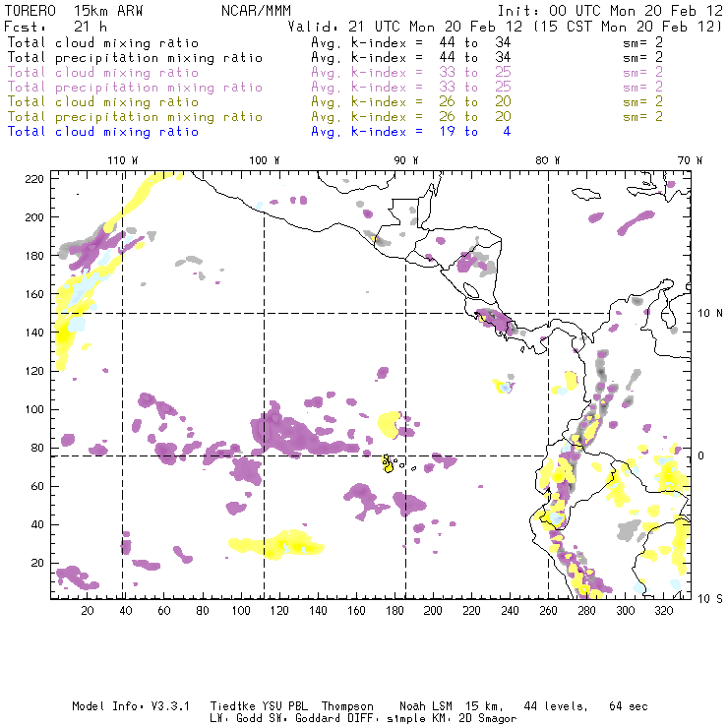This screenshot has height=728, width=728.
Task: Click the blue "Avg. k-index = 19 to 4" text
Action: [x=411, y=132]
